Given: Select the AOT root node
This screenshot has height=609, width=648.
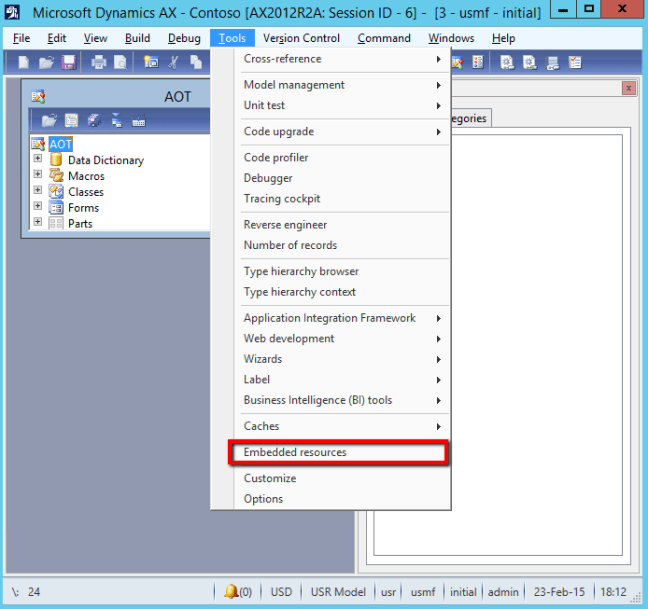Looking at the screenshot, I should coord(60,144).
